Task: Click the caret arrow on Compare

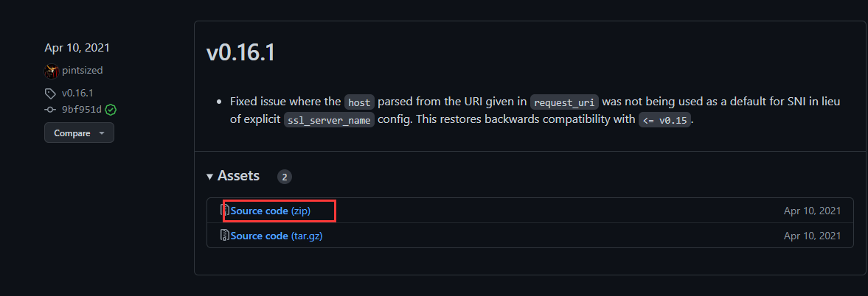Action: pyautogui.click(x=102, y=133)
